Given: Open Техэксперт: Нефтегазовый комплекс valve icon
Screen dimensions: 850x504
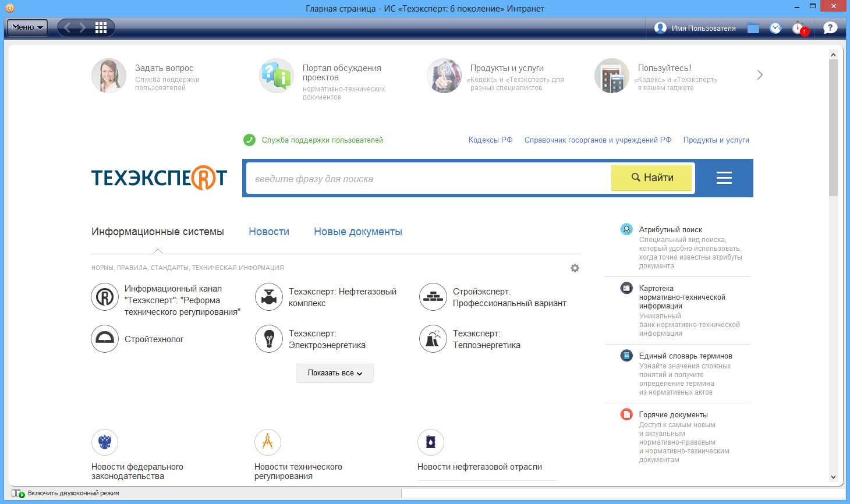Looking at the screenshot, I should [x=269, y=297].
